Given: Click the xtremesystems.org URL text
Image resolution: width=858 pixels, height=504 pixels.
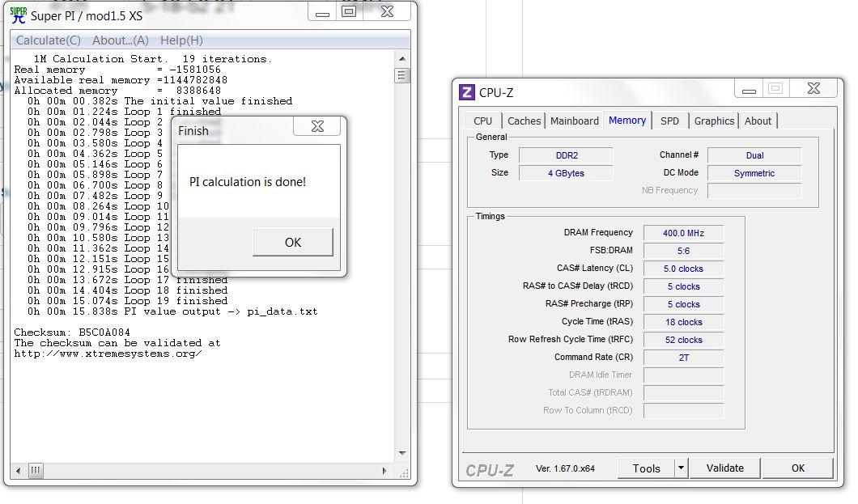Looking at the screenshot, I should click(108, 354).
